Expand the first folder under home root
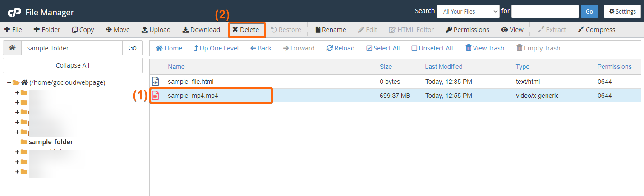 pyautogui.click(x=18, y=92)
